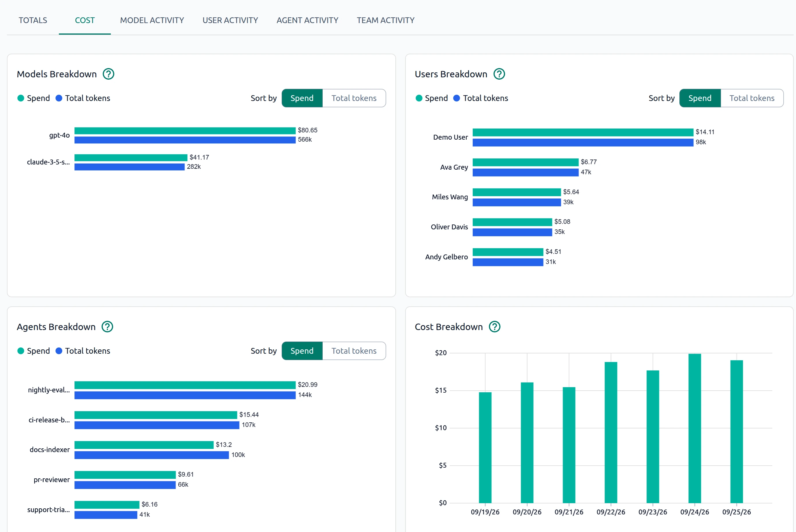Screen dimensions: 796x532
Task: Click the '$13.2' docs-indexer spend value
Action: (224, 445)
